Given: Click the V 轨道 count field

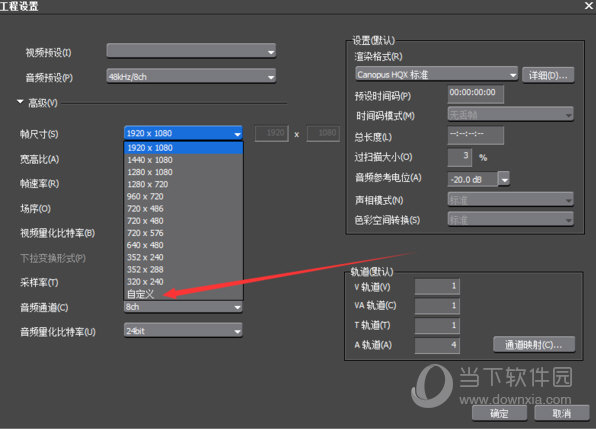Looking at the screenshot, I should (437, 286).
